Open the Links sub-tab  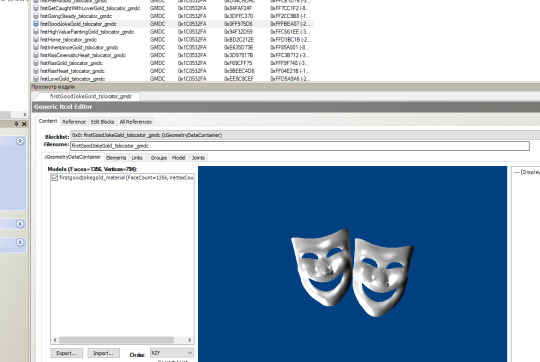(137, 158)
